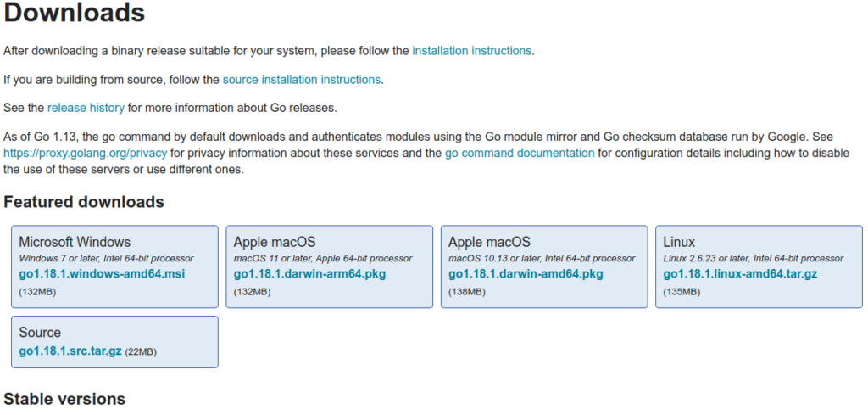Click the Downloads page heading
Image resolution: width=868 pixels, height=415 pixels.
coord(75,14)
